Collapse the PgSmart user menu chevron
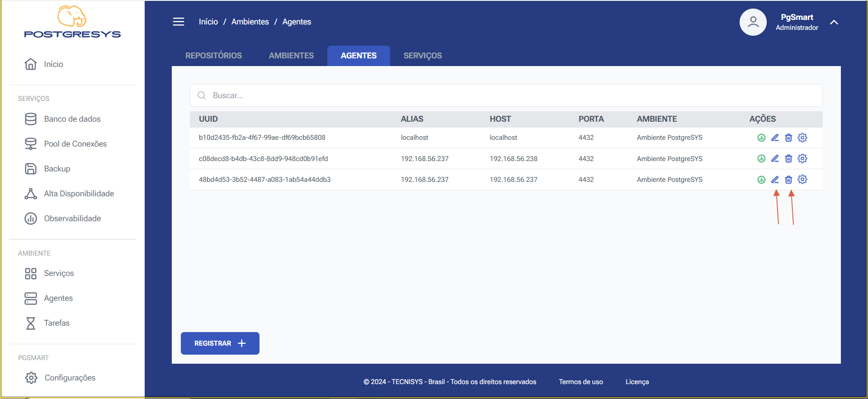 coord(834,22)
